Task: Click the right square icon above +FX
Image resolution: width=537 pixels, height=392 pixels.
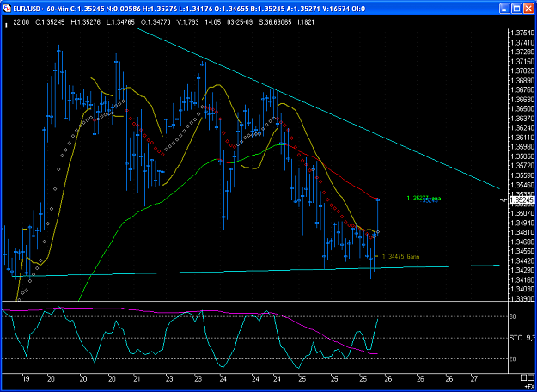Action: click(x=532, y=378)
